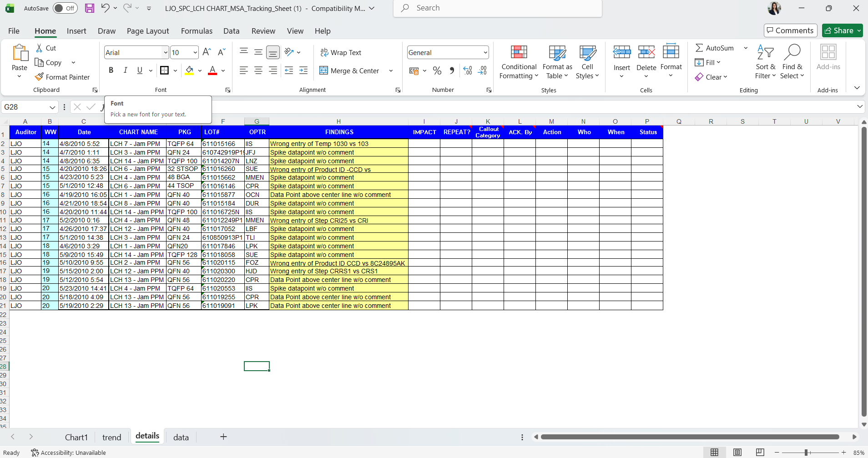Viewport: 868px width, 458px height.
Task: Apply Percent Style format
Action: pyautogui.click(x=437, y=70)
